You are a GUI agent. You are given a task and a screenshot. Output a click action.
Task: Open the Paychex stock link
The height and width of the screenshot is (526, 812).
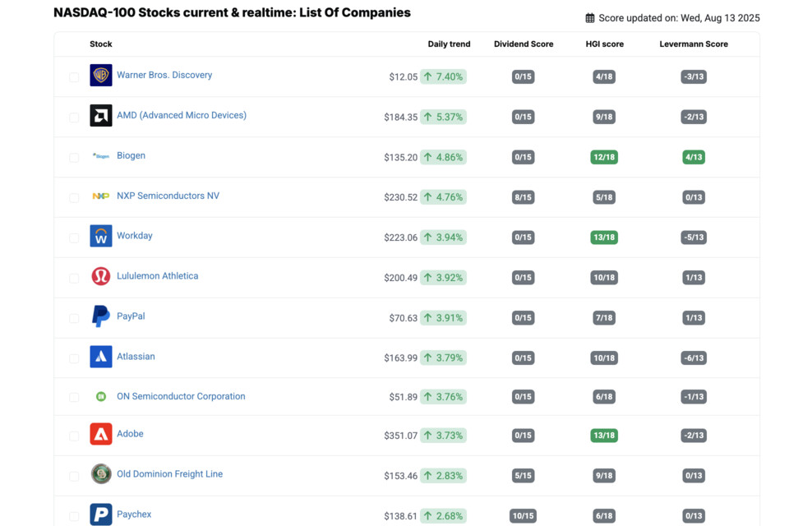point(134,514)
